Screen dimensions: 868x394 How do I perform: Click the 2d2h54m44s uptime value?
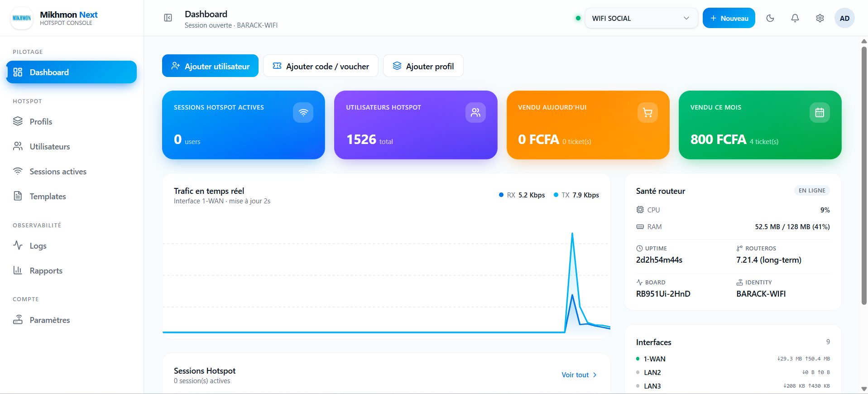659,259
